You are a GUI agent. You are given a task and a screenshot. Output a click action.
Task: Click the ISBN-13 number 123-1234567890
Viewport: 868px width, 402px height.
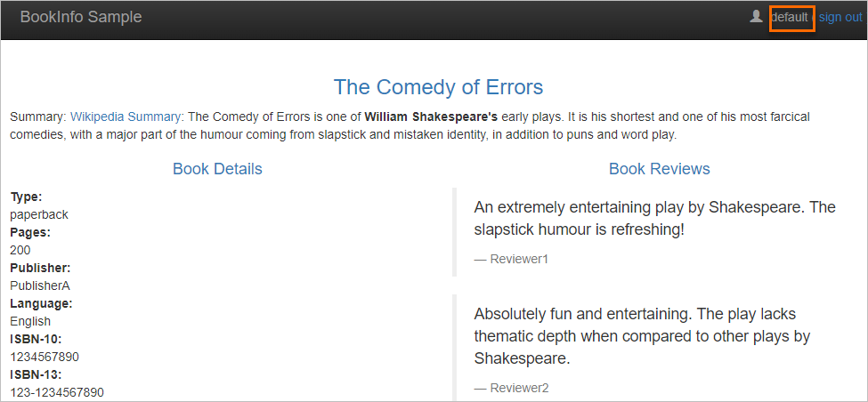pos(57,392)
